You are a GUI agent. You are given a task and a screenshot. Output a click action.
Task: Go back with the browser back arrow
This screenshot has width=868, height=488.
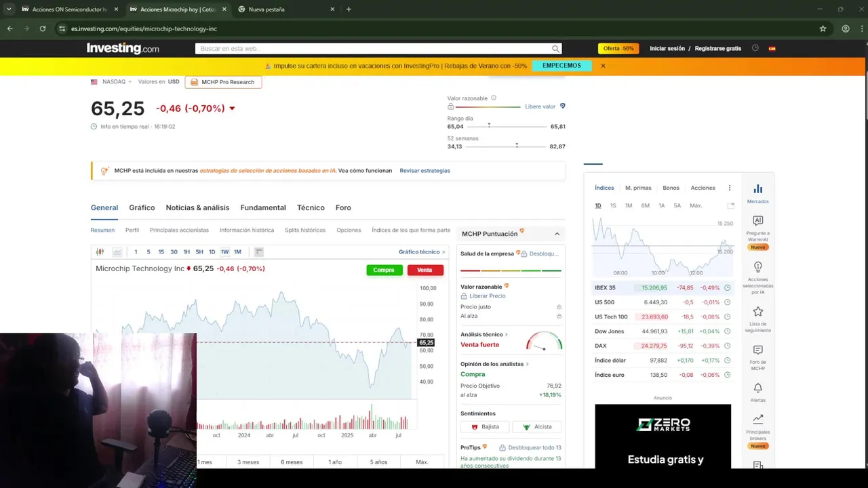pos(10,28)
